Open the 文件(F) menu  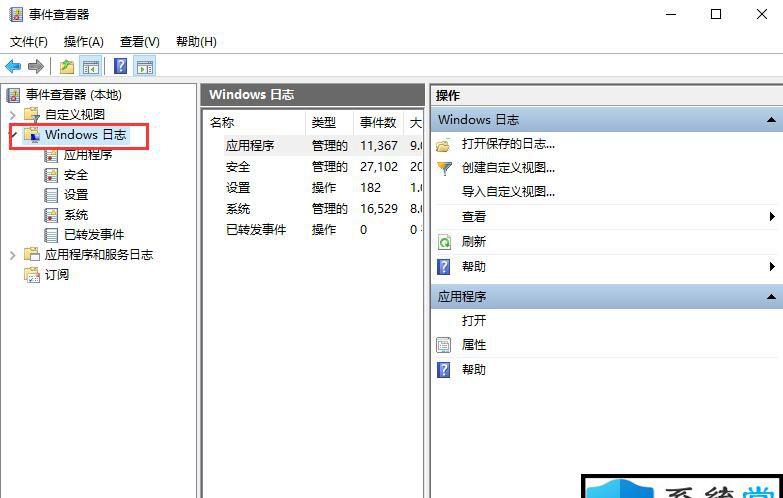[x=29, y=41]
